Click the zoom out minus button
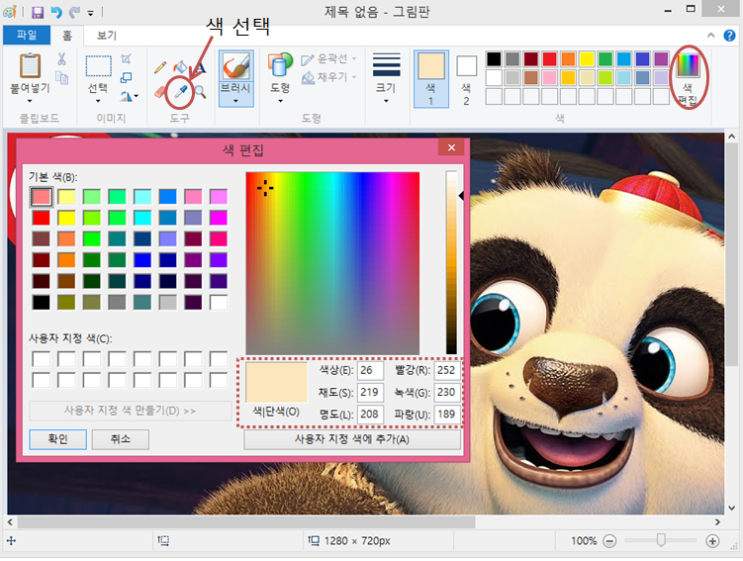 610,541
